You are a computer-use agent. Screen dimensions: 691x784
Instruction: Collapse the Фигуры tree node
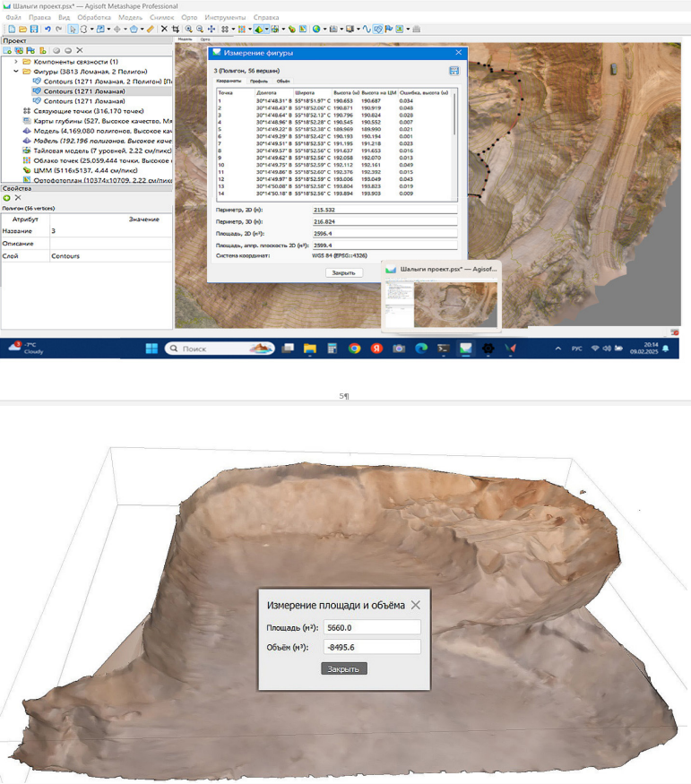pyautogui.click(x=16, y=72)
